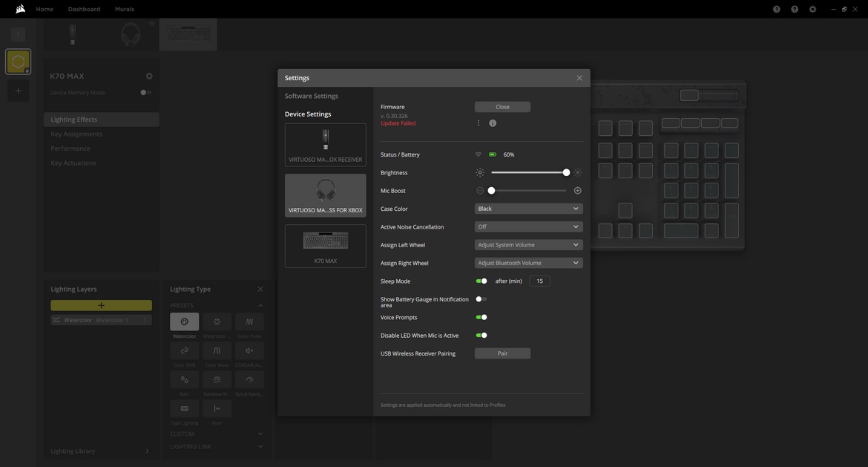
Task: Select the Spiral Rainbow preset icon
Action: click(x=249, y=379)
